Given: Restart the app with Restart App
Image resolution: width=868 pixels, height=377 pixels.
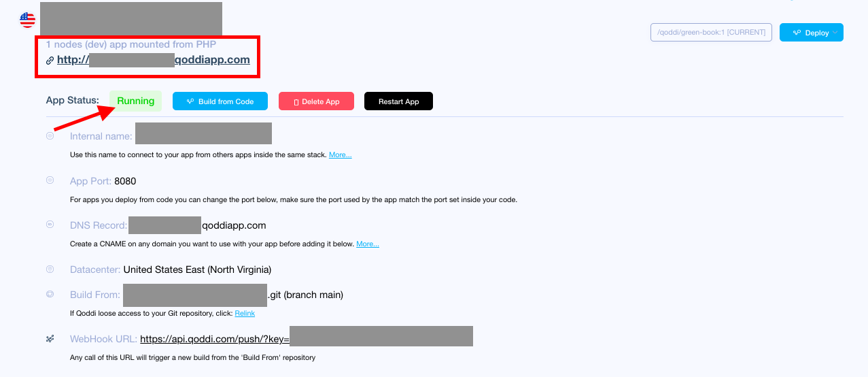Looking at the screenshot, I should coord(398,101).
